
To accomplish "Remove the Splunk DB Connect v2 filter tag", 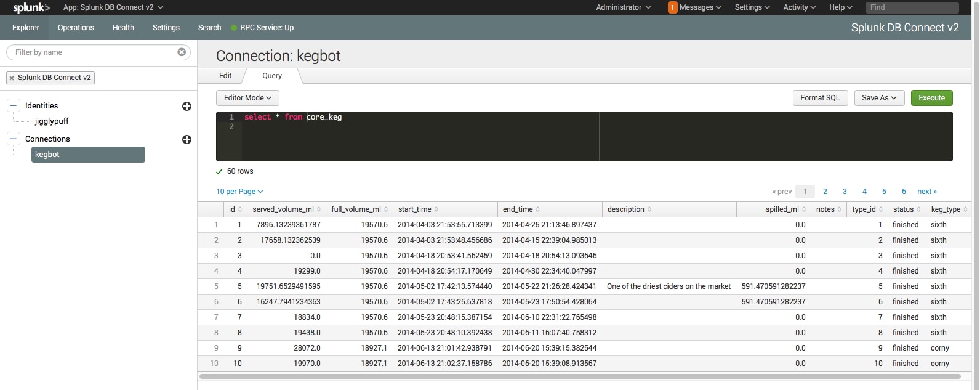I will 12,78.
